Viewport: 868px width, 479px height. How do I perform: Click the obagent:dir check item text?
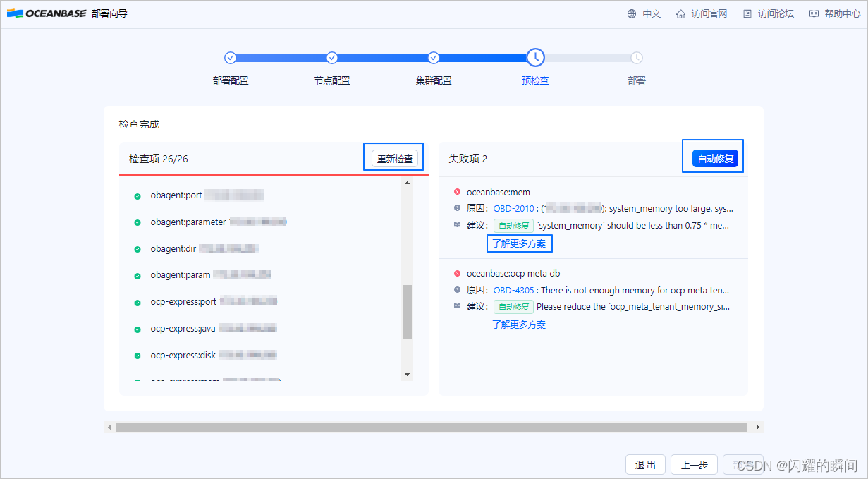point(173,249)
